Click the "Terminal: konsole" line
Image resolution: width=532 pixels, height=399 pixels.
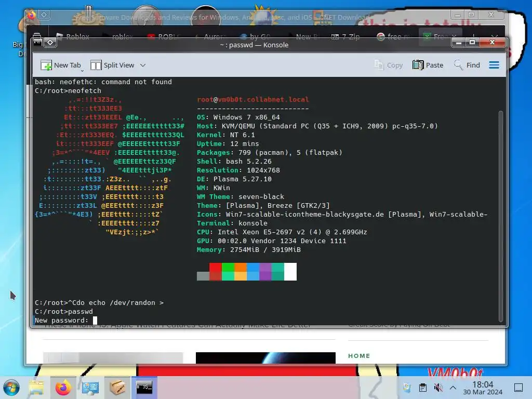[232, 223]
